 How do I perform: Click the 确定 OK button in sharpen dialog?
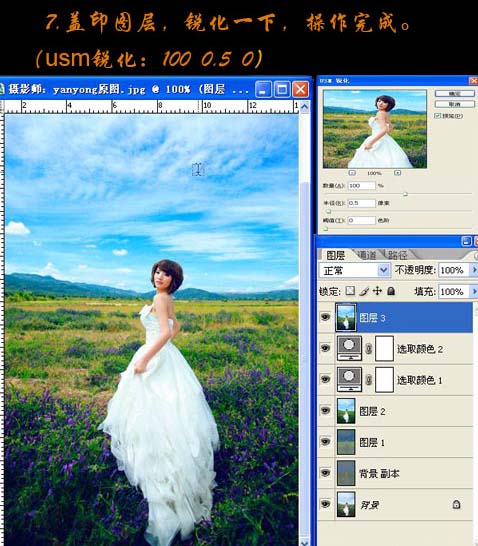[x=454, y=94]
